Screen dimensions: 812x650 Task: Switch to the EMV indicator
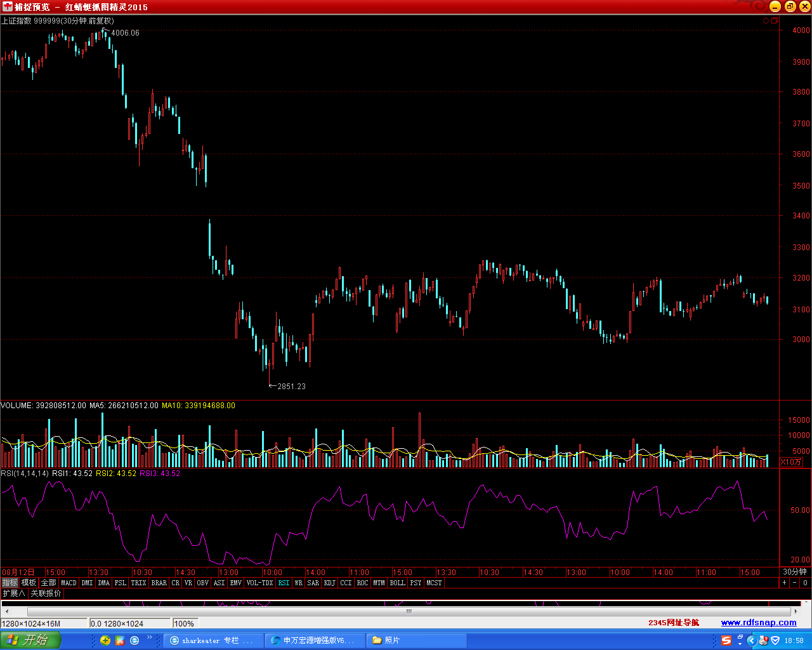pyautogui.click(x=236, y=583)
